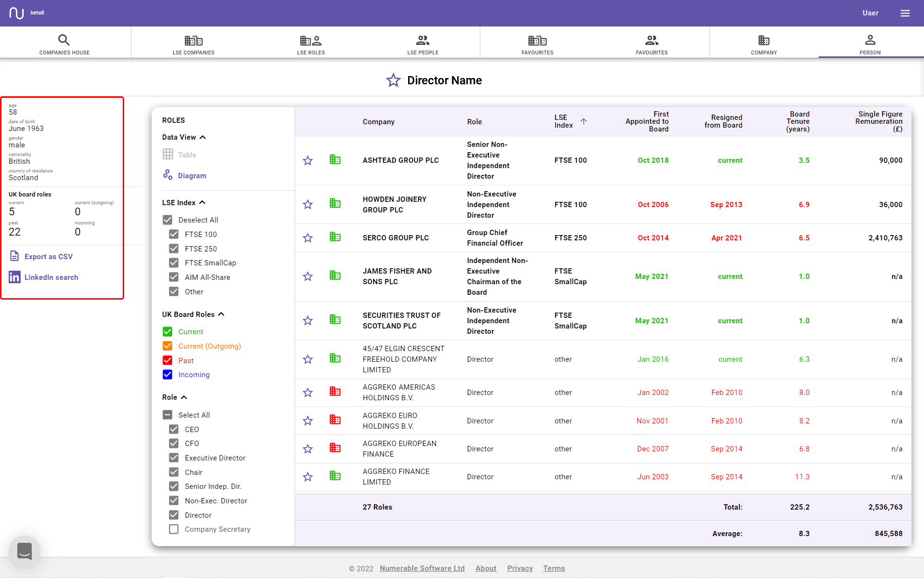Uncheck the FTSE 250 index filter
The height and width of the screenshot is (578, 924).
click(174, 249)
